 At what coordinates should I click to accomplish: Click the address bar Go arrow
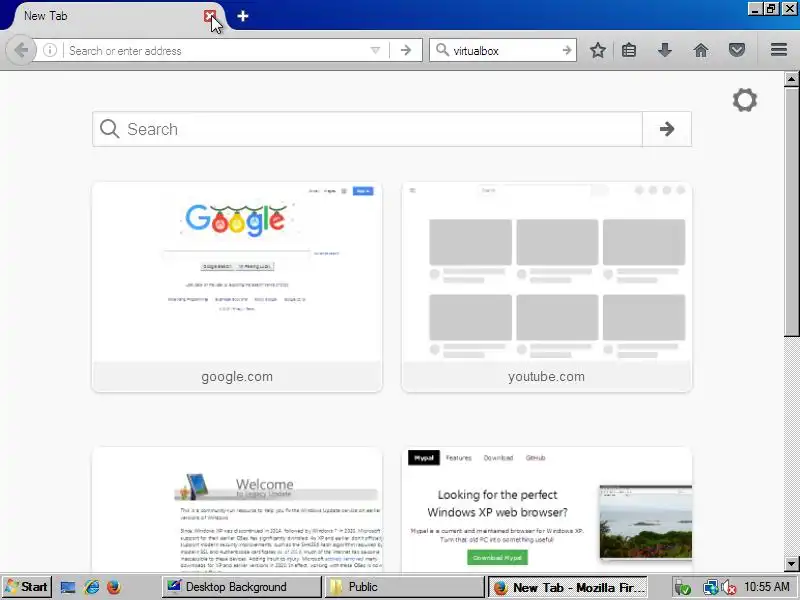pyautogui.click(x=406, y=51)
